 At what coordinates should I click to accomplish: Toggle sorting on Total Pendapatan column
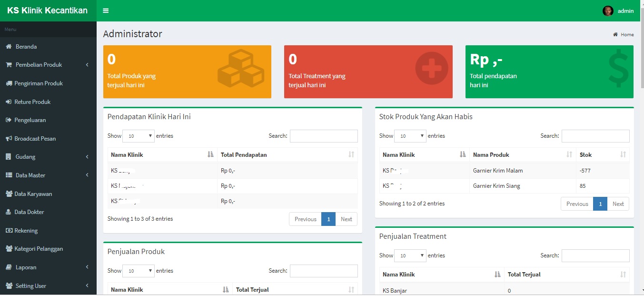(x=351, y=154)
